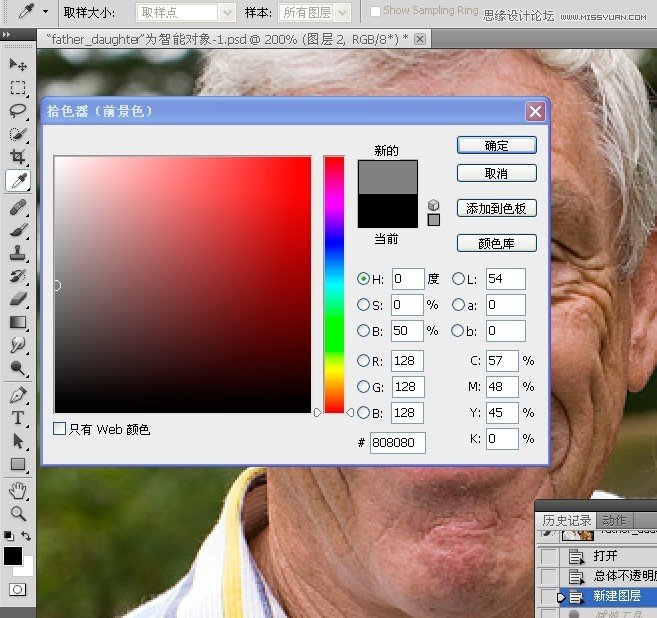This screenshot has height=618, width=657.
Task: Click the 新的 gray color swatch
Action: coord(388,177)
